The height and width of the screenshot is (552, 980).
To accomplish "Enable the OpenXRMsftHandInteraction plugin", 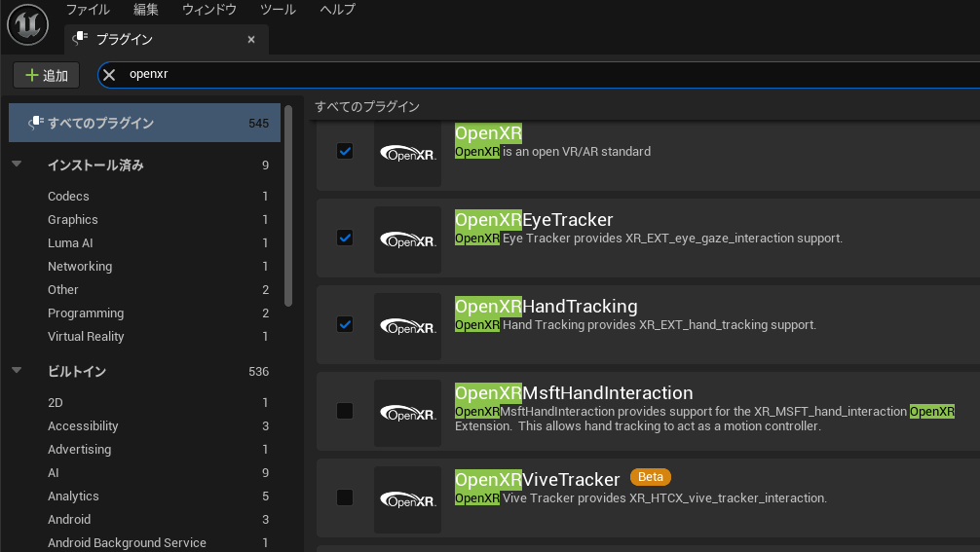I will point(345,411).
